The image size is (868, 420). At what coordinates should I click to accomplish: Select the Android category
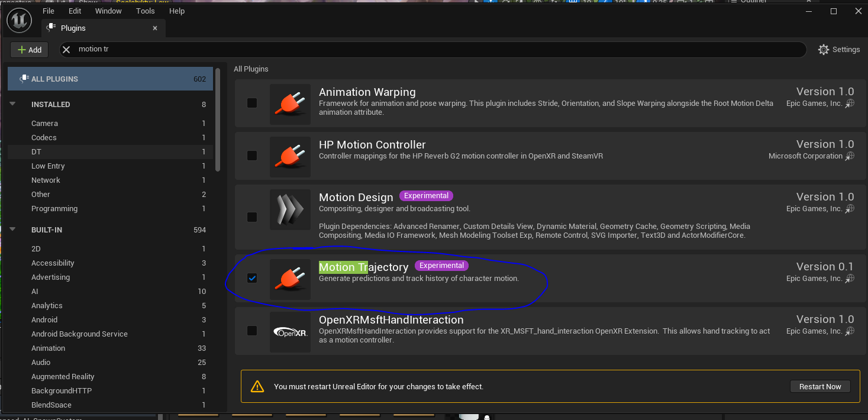110,319
